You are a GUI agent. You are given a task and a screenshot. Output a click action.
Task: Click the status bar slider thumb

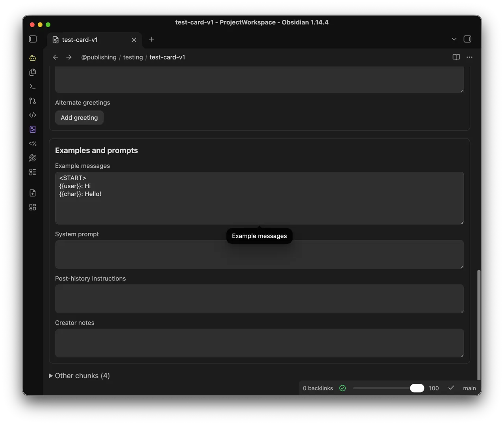click(x=417, y=388)
